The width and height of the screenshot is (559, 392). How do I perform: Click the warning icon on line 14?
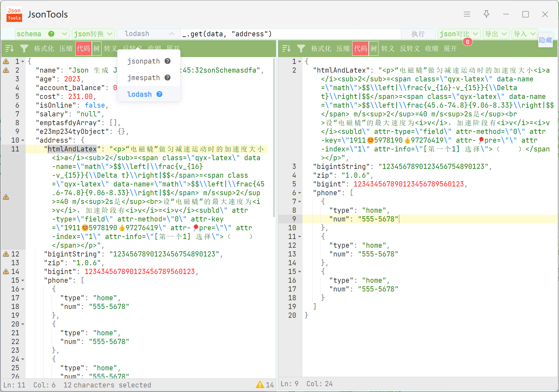tap(6, 271)
